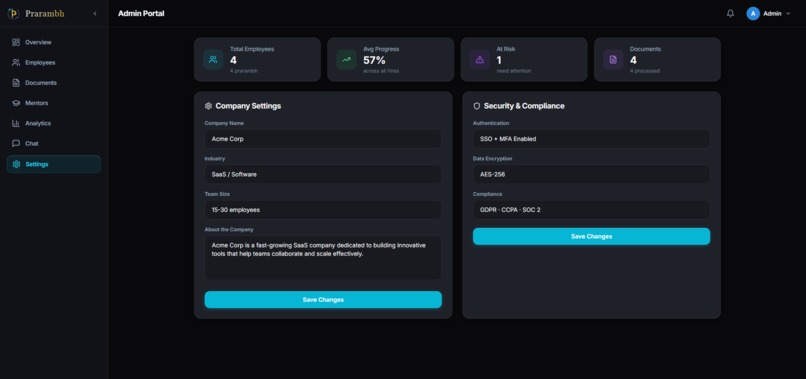
Task: Click the About the Company text area
Action: click(323, 258)
